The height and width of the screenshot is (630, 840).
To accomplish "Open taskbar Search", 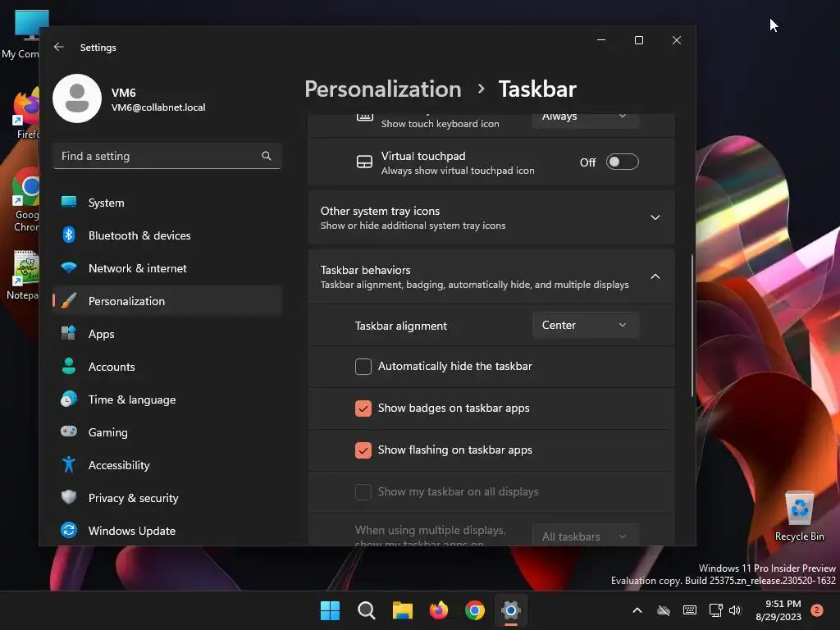I will [367, 610].
